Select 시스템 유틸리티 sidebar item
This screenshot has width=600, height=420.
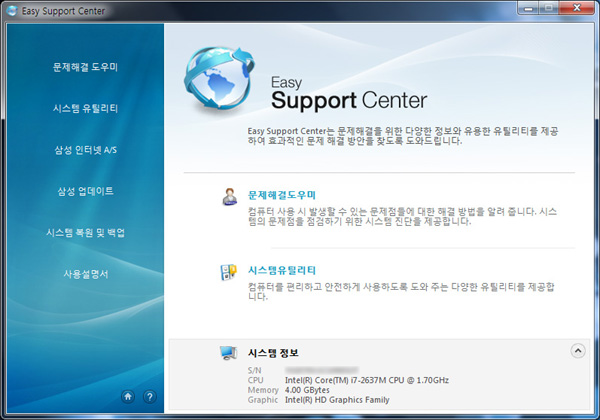coord(85,109)
